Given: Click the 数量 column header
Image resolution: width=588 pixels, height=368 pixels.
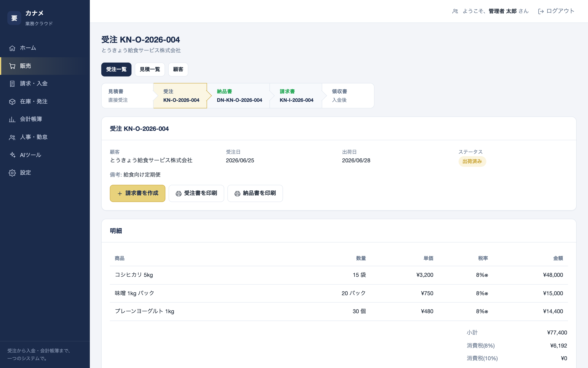Looking at the screenshot, I should tap(361, 258).
